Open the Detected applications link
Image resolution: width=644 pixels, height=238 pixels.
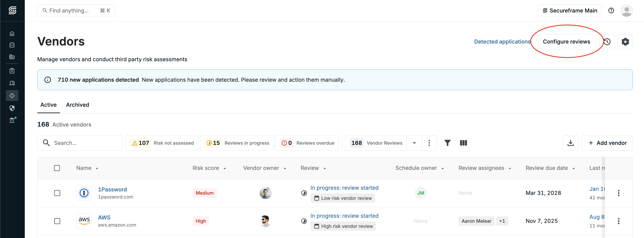[502, 42]
